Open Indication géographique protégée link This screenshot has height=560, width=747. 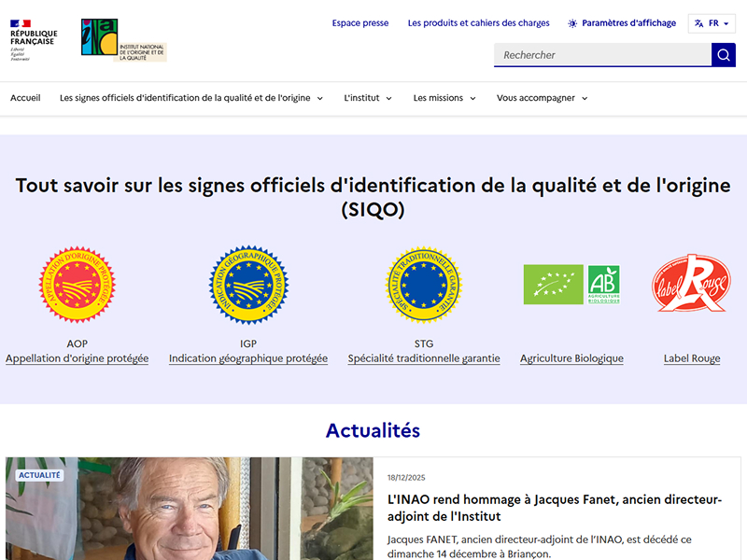248,358
